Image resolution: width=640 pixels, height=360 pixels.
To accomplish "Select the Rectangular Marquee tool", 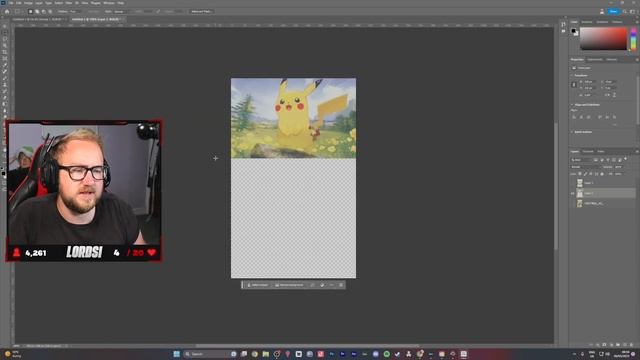I will (x=5, y=32).
